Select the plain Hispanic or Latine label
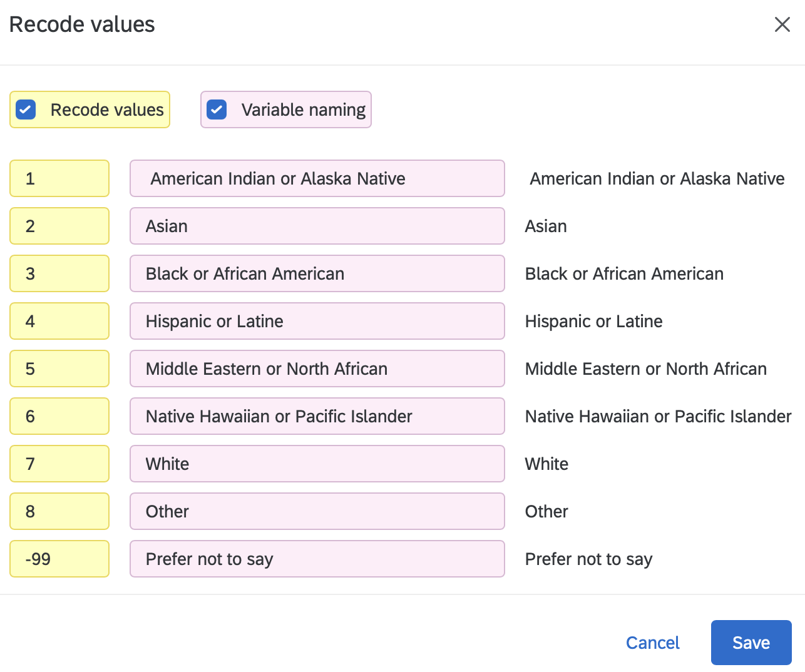The width and height of the screenshot is (805, 672). click(x=593, y=321)
